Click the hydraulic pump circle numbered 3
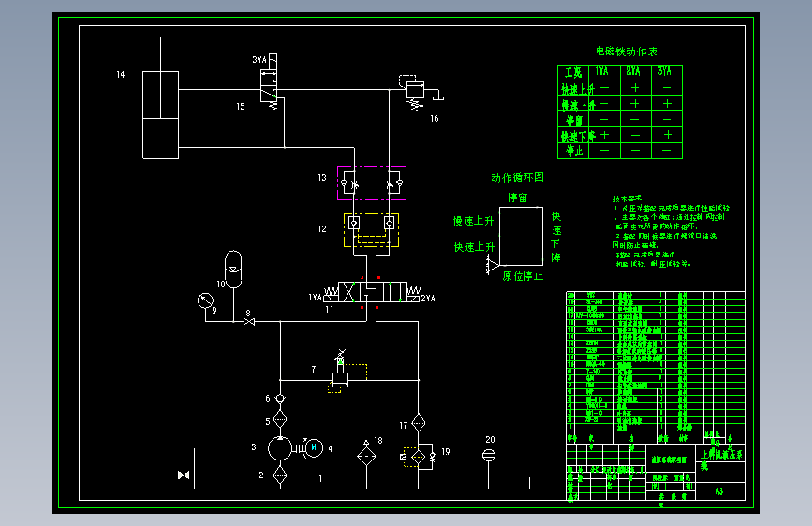This screenshot has height=526, width=812. tap(280, 448)
